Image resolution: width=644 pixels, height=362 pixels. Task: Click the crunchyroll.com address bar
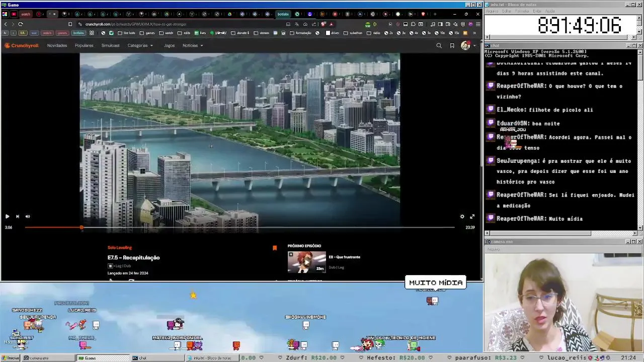(181, 24)
